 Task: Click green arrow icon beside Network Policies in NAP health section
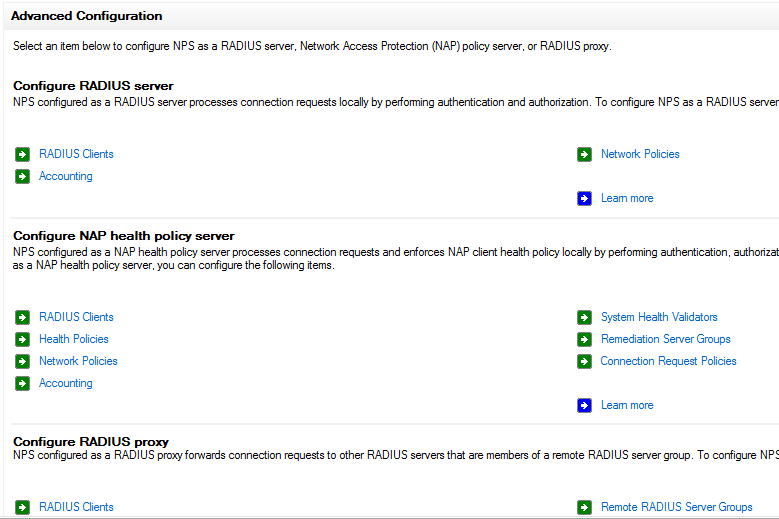(x=22, y=361)
